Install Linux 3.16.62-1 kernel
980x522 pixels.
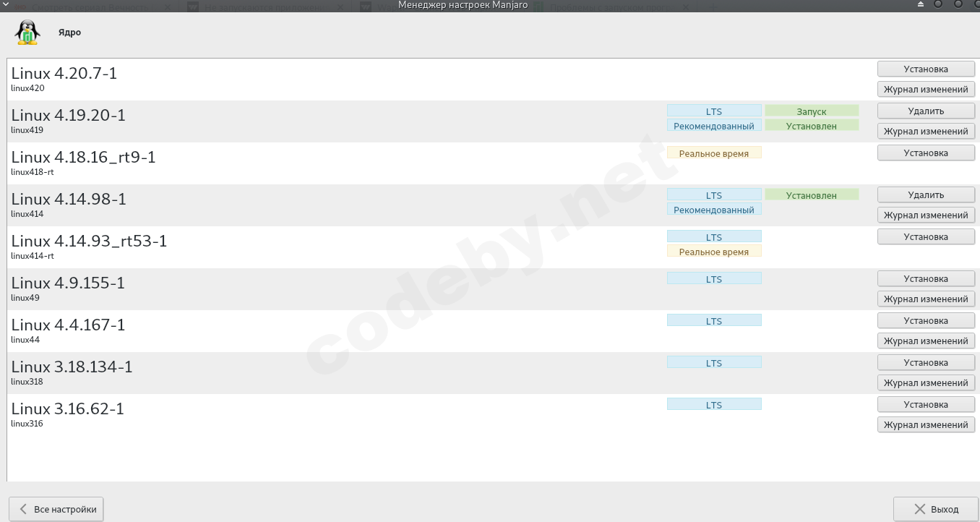(x=926, y=405)
